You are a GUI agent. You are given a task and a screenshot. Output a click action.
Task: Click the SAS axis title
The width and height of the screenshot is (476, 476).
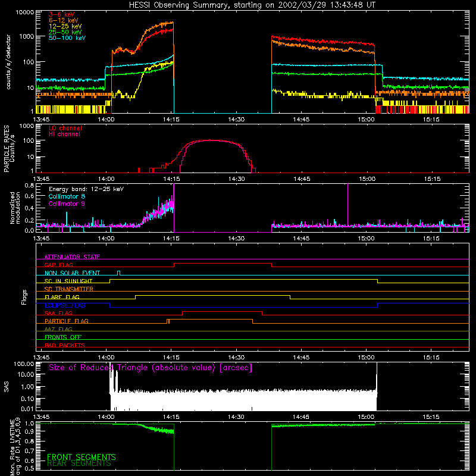(7, 387)
